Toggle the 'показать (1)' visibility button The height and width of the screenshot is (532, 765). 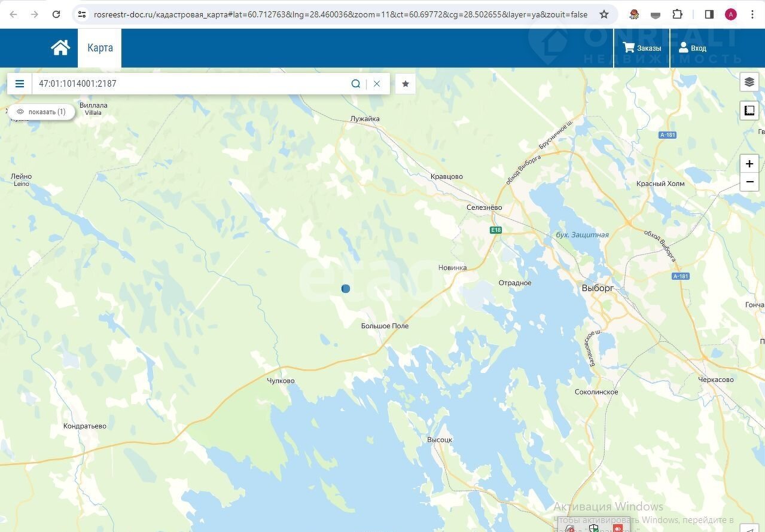[x=41, y=112]
